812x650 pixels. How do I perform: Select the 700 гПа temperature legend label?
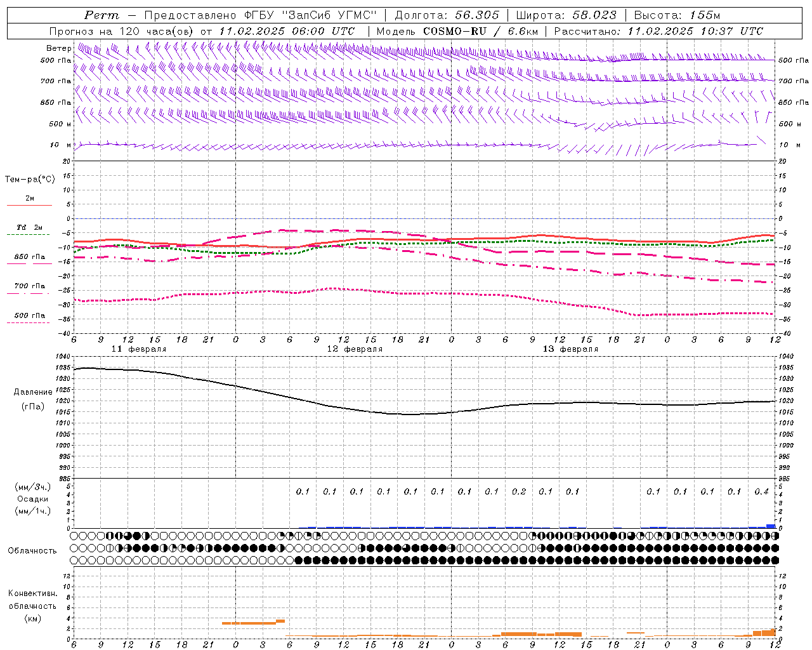(x=30, y=286)
